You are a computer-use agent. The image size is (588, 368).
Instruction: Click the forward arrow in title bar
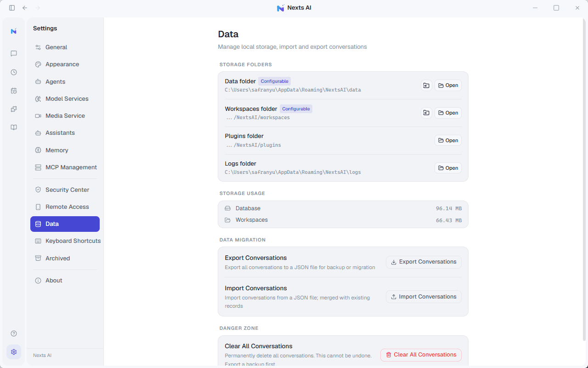point(38,8)
